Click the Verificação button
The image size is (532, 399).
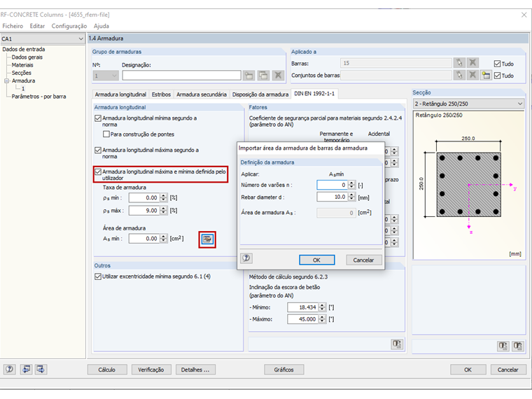tap(151, 370)
